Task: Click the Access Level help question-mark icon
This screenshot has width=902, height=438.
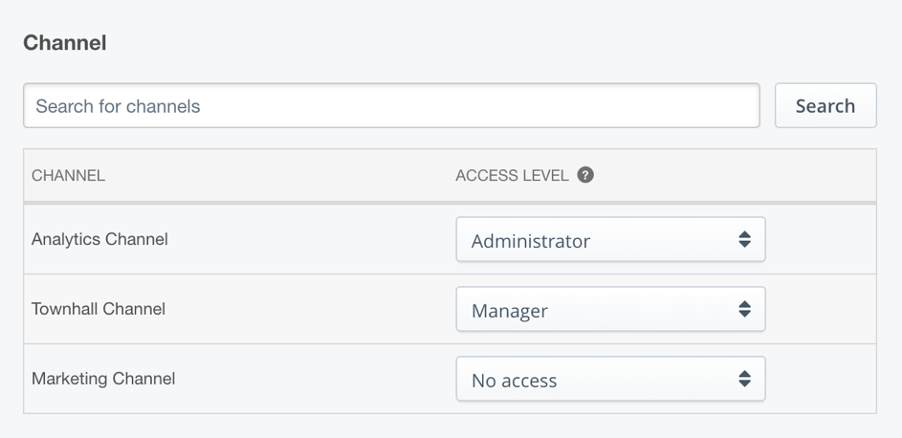Action: click(585, 175)
